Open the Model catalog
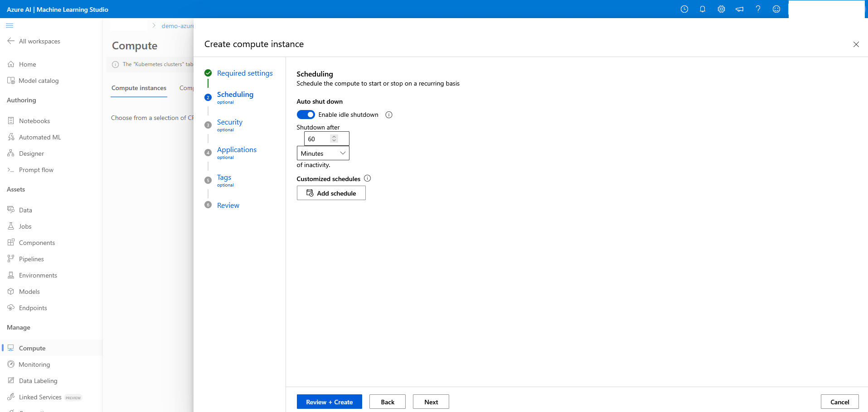Viewport: 868px width, 412px height. click(39, 80)
